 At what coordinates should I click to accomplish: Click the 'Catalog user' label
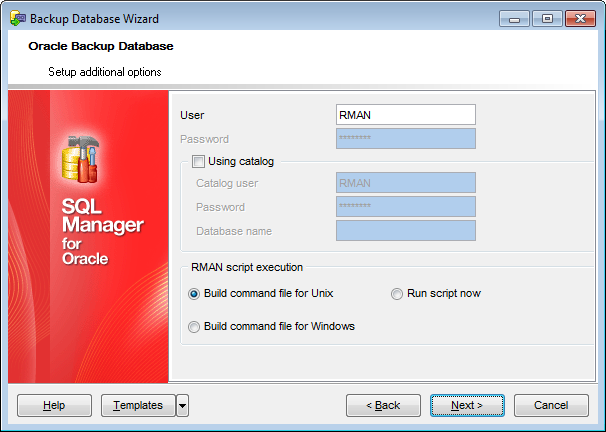click(x=227, y=183)
